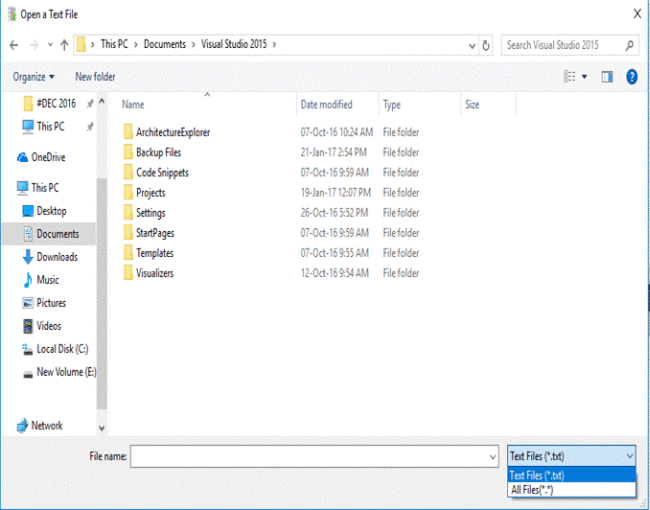
Task: Sort by the Size column header
Action: coord(472,104)
